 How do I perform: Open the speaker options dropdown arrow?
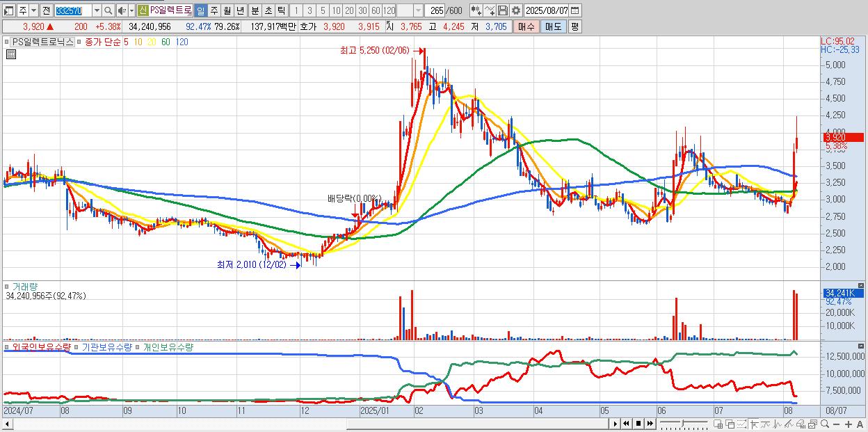131,10
